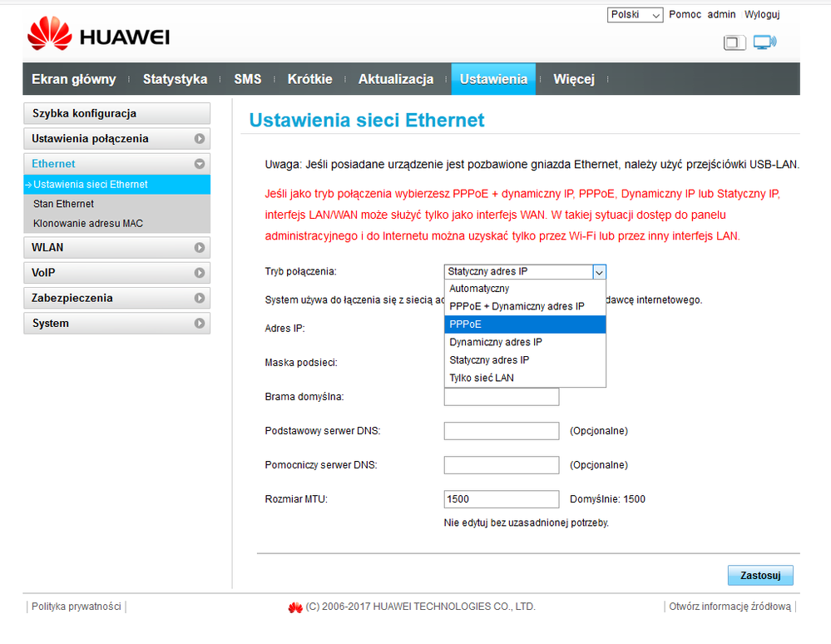Expand the VoIP section

click(198, 272)
